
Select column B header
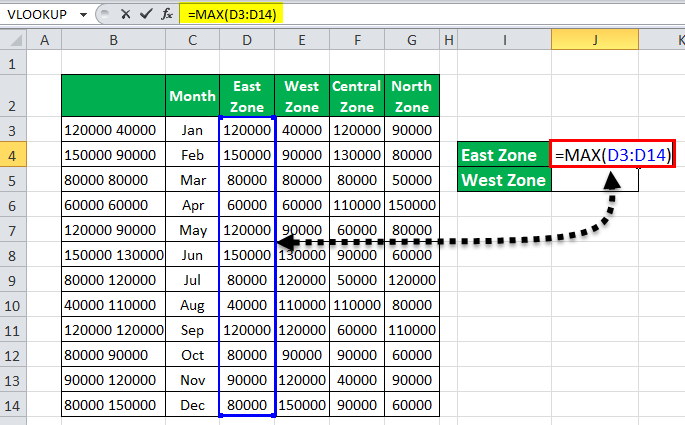(x=114, y=40)
